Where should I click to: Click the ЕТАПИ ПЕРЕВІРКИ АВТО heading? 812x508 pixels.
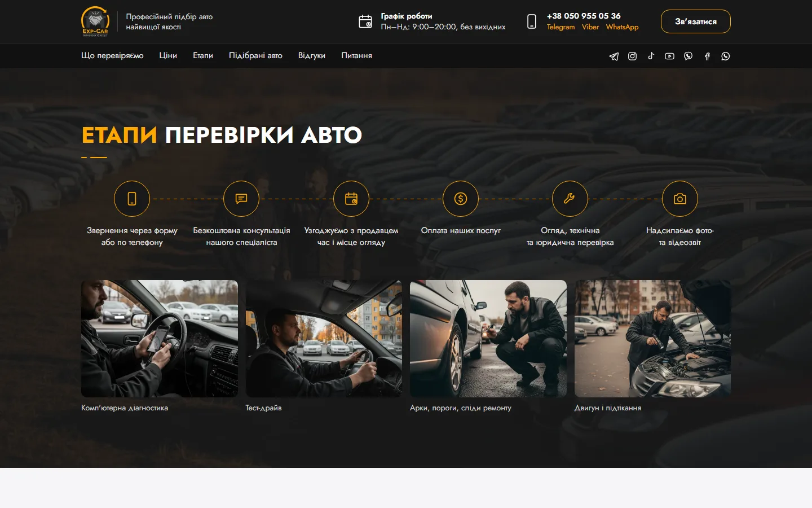[222, 135]
